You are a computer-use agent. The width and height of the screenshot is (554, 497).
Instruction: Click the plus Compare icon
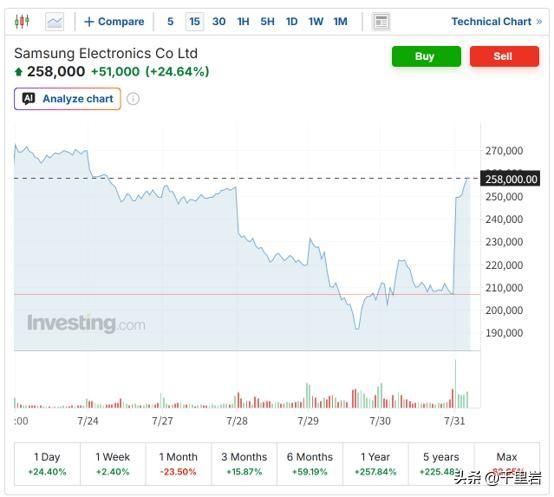click(x=89, y=22)
